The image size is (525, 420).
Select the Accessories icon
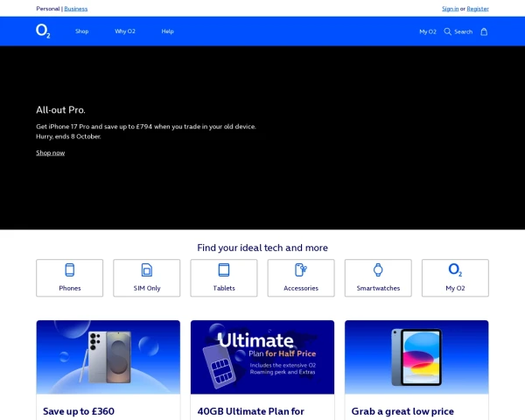(x=301, y=270)
